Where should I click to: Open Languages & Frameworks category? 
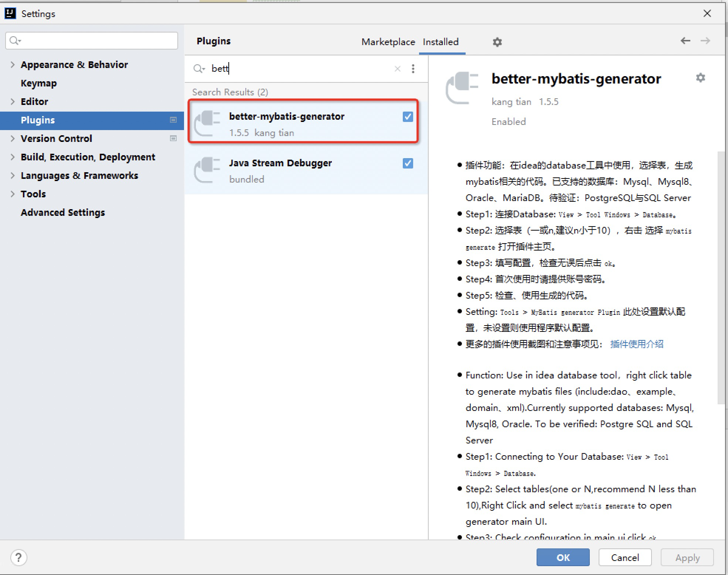(79, 176)
